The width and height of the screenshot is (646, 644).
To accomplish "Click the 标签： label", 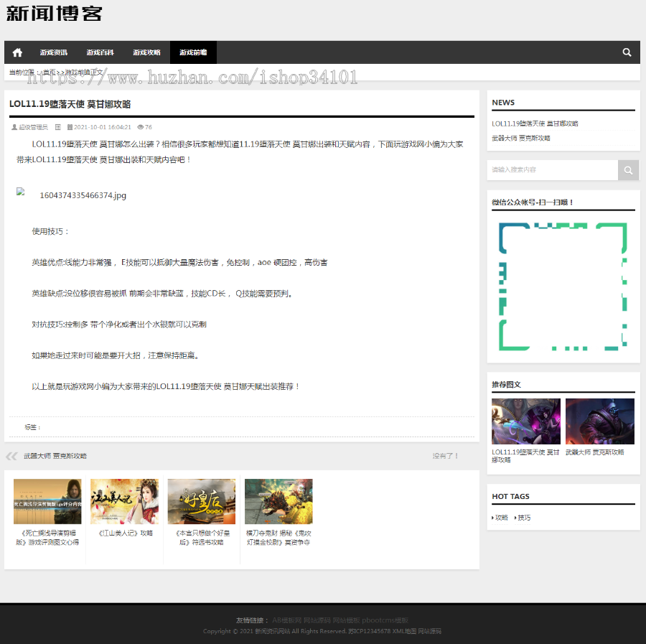I will coord(32,427).
